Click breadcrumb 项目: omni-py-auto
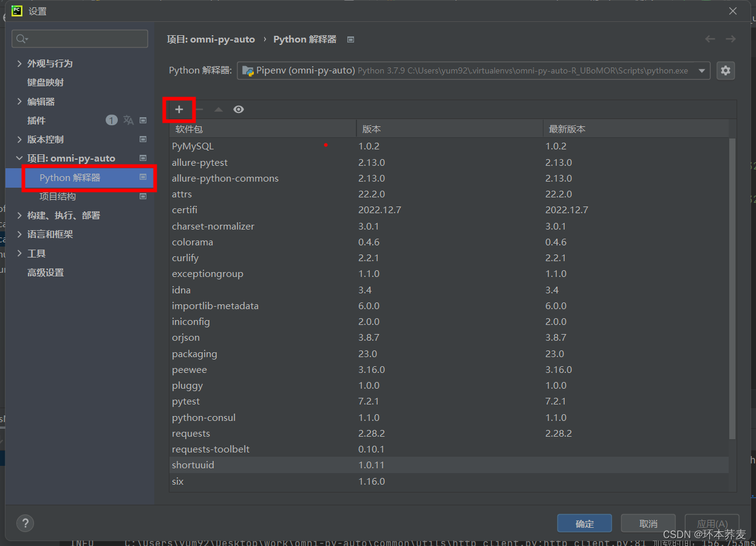 (x=211, y=39)
